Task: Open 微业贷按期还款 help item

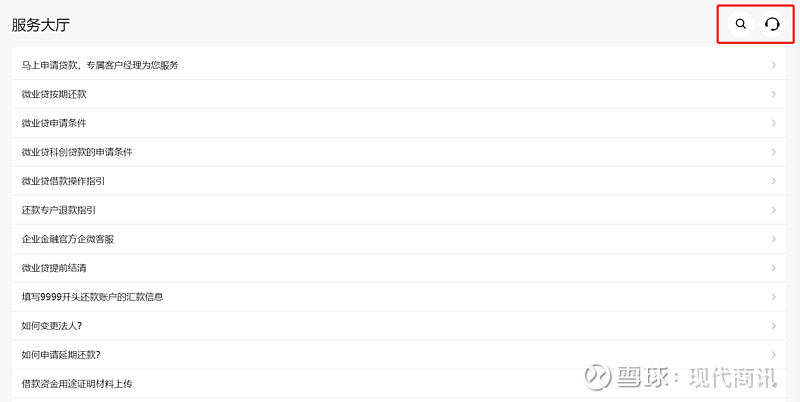Action: [398, 94]
